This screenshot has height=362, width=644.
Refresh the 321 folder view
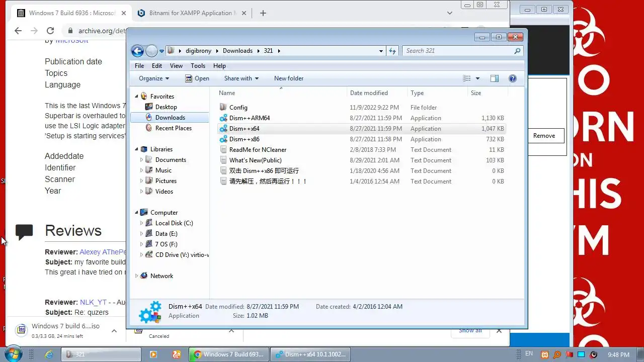(x=393, y=51)
